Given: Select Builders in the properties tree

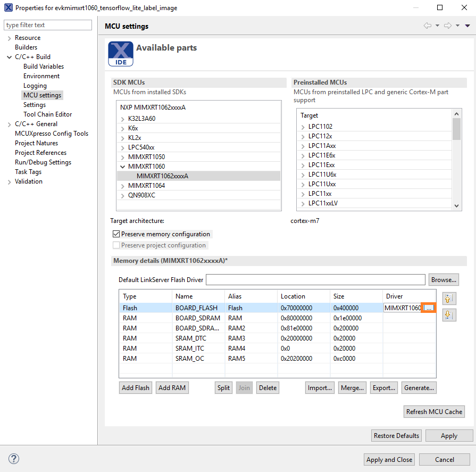Looking at the screenshot, I should tap(26, 47).
